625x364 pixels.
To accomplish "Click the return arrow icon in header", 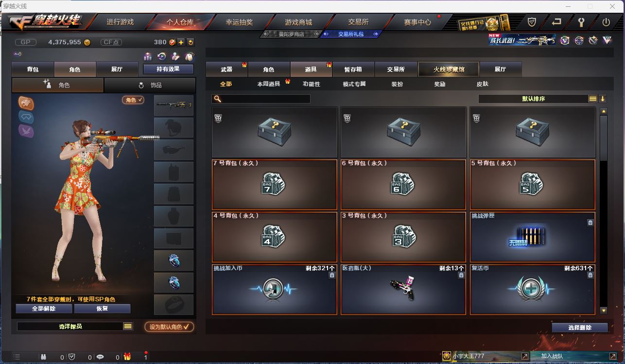I will (x=557, y=22).
